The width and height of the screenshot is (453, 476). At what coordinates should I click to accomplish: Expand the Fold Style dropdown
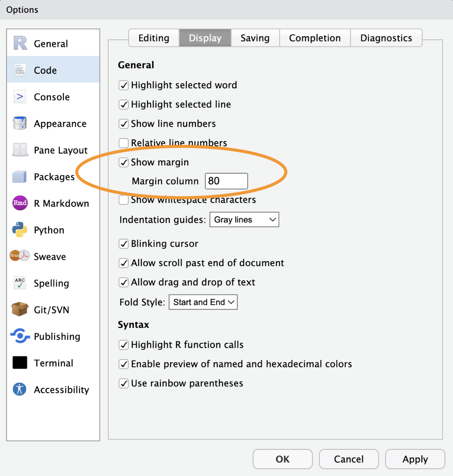pos(203,302)
